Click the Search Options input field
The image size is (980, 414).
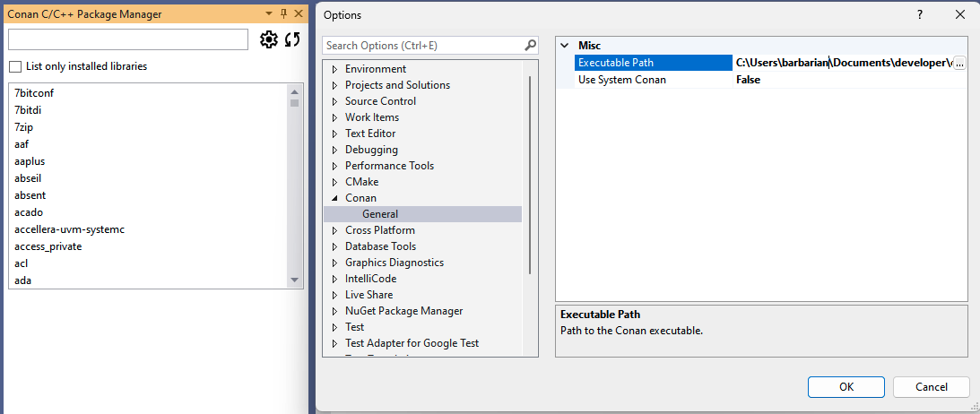coord(421,46)
